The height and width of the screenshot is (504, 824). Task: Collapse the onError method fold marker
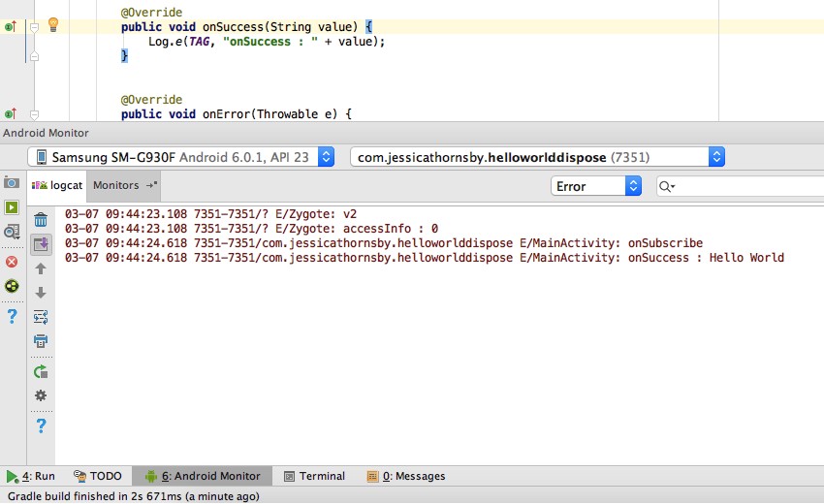coord(34,114)
